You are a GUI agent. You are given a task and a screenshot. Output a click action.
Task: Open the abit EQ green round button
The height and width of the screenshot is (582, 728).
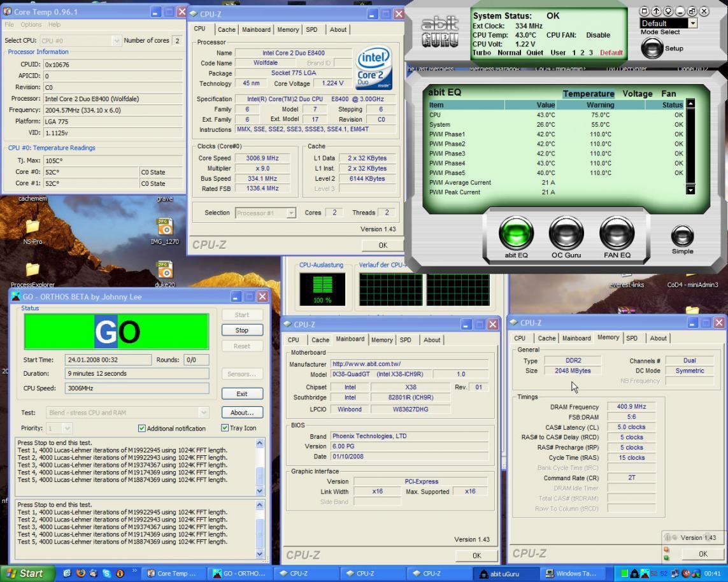click(516, 233)
